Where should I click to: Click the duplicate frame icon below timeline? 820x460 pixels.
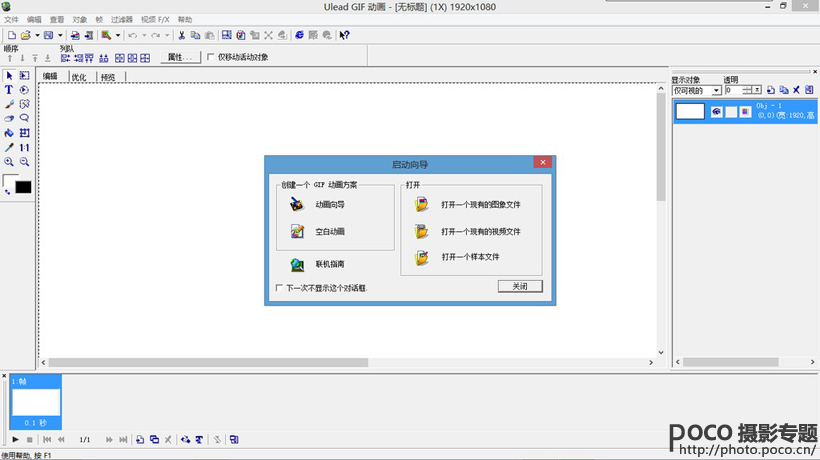[x=154, y=440]
